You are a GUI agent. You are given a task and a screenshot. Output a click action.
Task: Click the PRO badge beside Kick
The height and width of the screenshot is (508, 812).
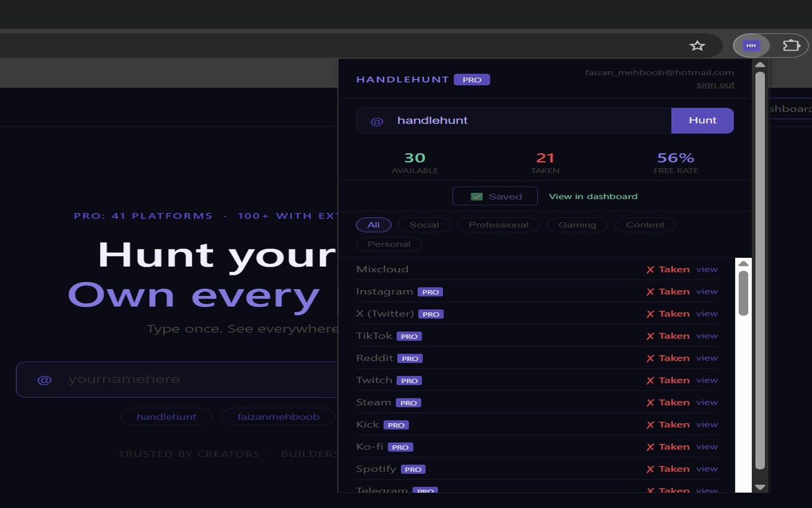click(396, 425)
